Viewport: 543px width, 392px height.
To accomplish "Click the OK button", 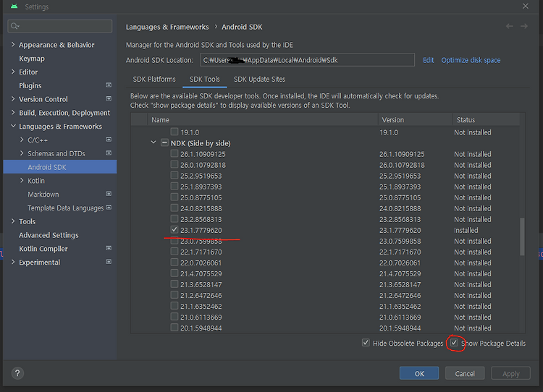I will [x=419, y=373].
